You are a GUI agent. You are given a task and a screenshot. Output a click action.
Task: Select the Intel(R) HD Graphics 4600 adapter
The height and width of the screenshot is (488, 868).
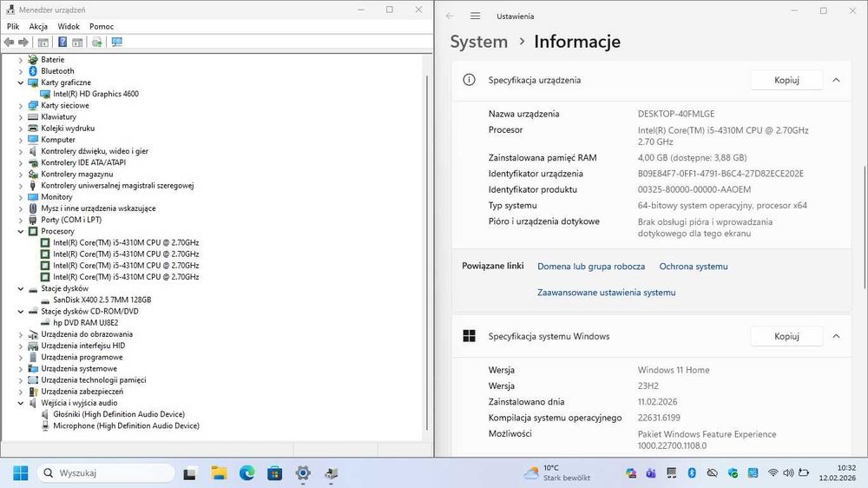pyautogui.click(x=95, y=94)
